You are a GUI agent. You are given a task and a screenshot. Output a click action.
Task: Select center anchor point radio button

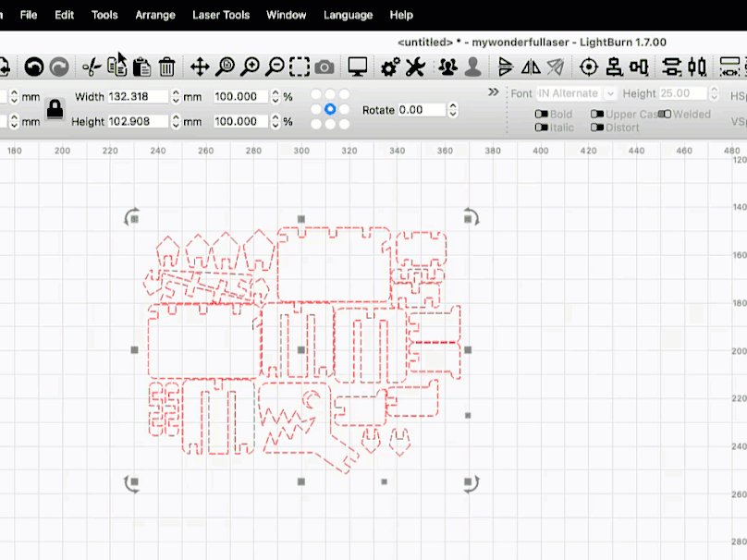pyautogui.click(x=330, y=109)
